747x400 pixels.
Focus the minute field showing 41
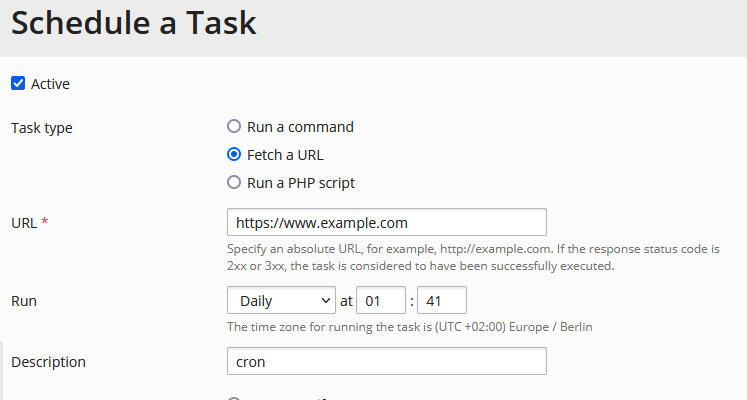point(442,300)
